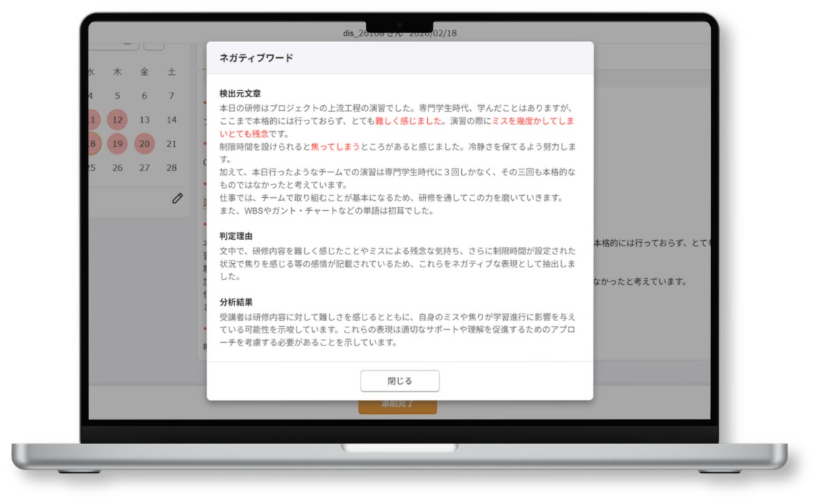This screenshot has height=504, width=819.
Task: Click the ネガティブワード dialog title
Action: point(256,58)
